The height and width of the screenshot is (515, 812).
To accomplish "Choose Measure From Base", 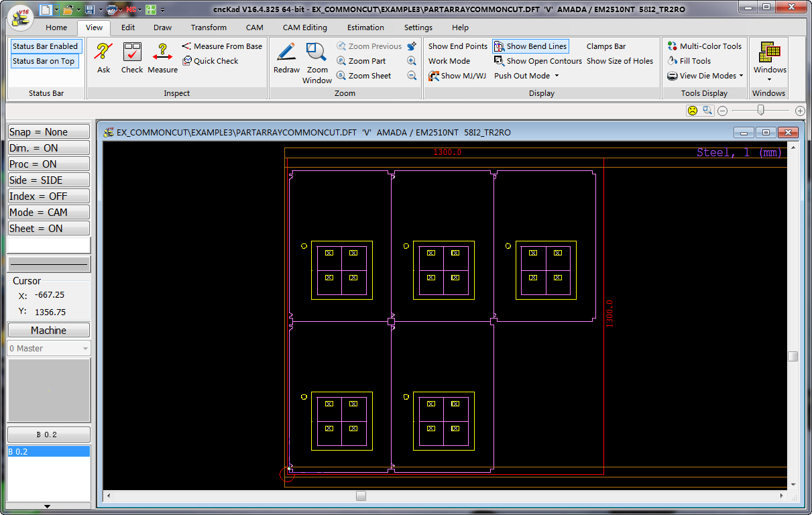I will (222, 46).
